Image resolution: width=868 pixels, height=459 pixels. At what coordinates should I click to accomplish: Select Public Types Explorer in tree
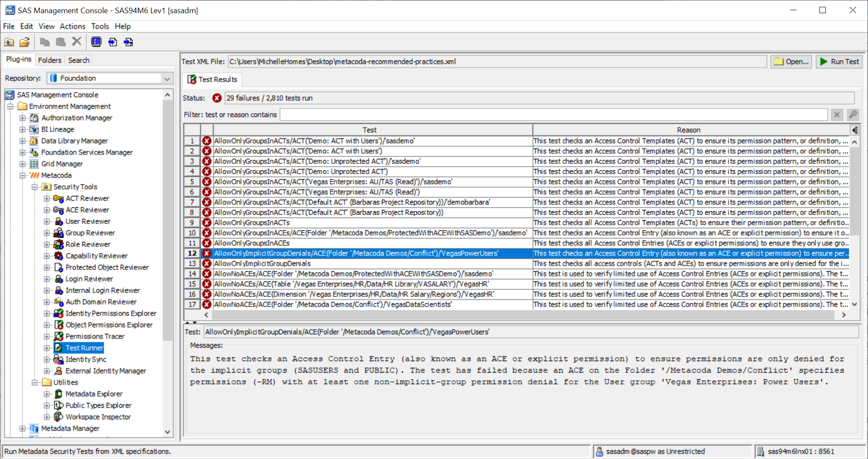click(x=98, y=405)
